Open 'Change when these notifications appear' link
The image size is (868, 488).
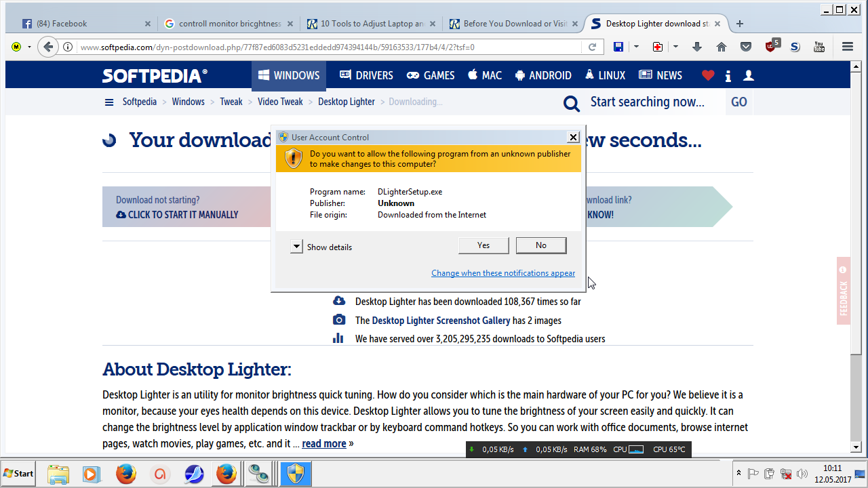pos(503,273)
